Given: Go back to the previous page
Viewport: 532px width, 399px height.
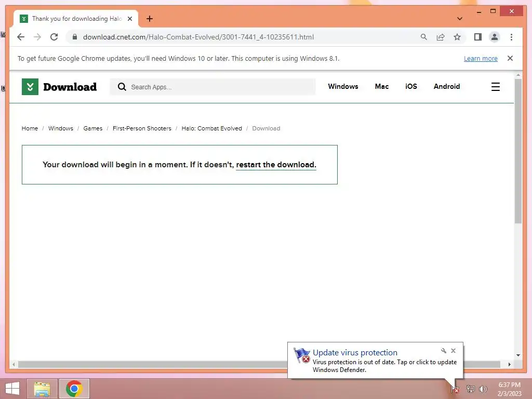Looking at the screenshot, I should (21, 37).
